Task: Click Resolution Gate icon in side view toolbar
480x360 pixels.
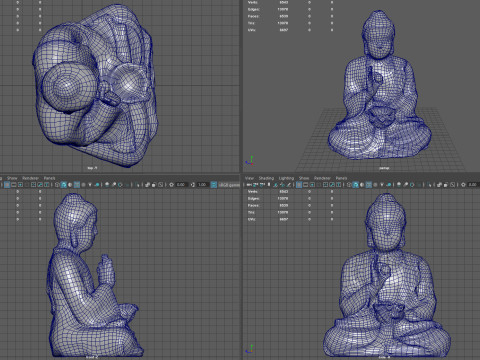Action: pos(20,184)
